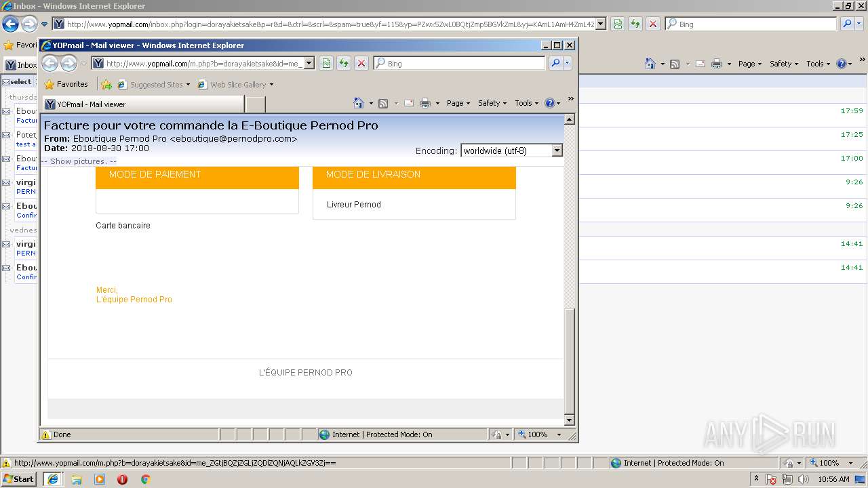Screen dimensions: 868x488
Task: Click Inbox window address bar
Action: click(329, 24)
